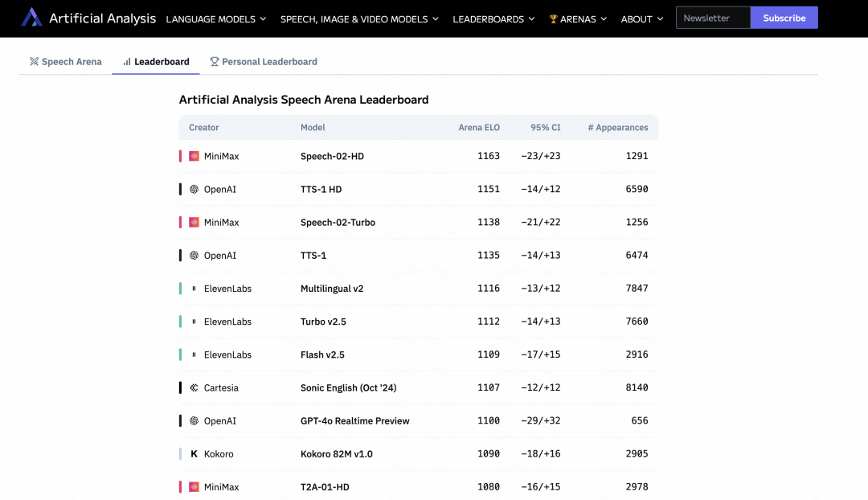
Task: Click the 95% CI column header
Action: click(545, 127)
